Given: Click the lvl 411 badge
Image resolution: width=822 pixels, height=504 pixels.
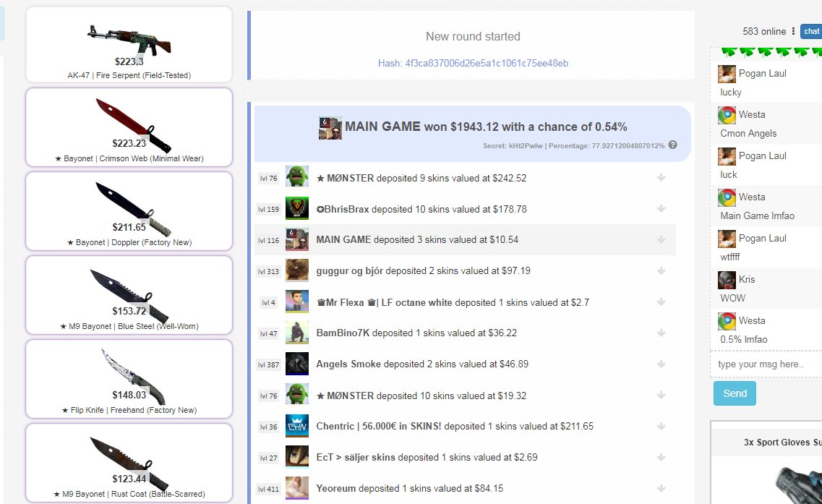Looking at the screenshot, I should [x=268, y=489].
